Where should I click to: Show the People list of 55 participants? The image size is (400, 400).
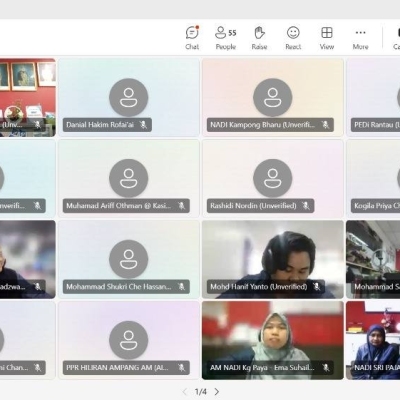pyautogui.click(x=226, y=38)
